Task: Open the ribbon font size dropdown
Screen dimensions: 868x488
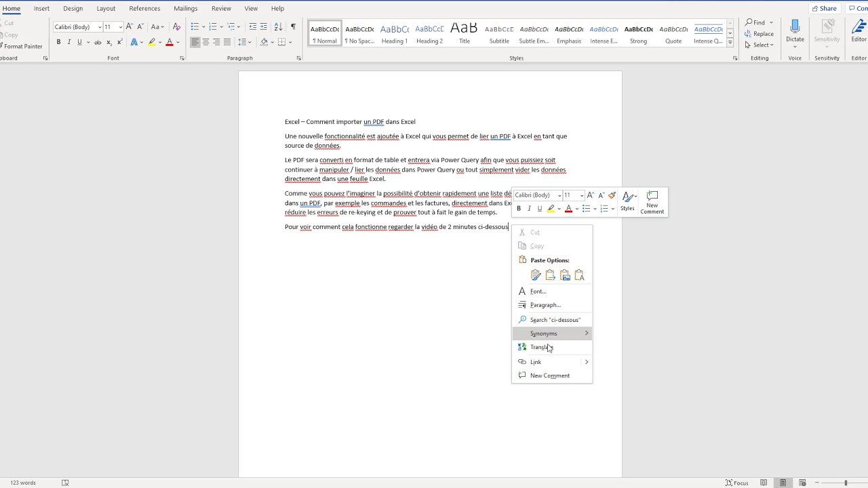Action: pyautogui.click(x=119, y=27)
